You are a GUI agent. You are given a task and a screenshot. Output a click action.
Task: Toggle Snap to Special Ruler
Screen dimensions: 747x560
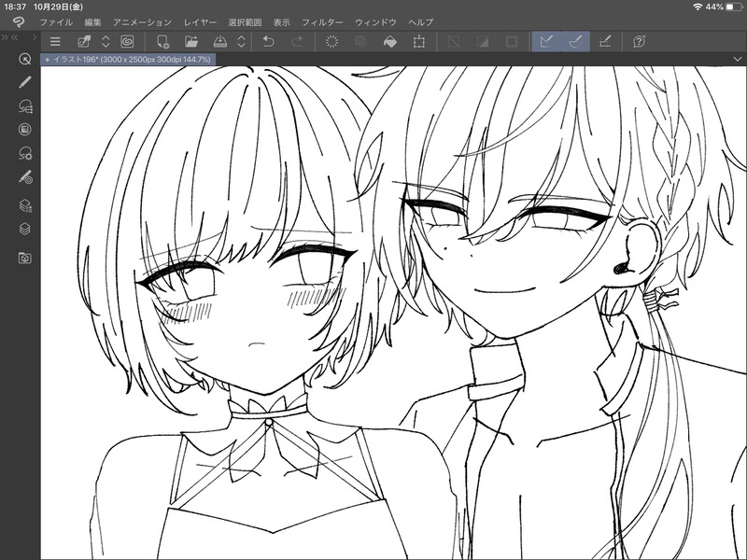tap(575, 42)
